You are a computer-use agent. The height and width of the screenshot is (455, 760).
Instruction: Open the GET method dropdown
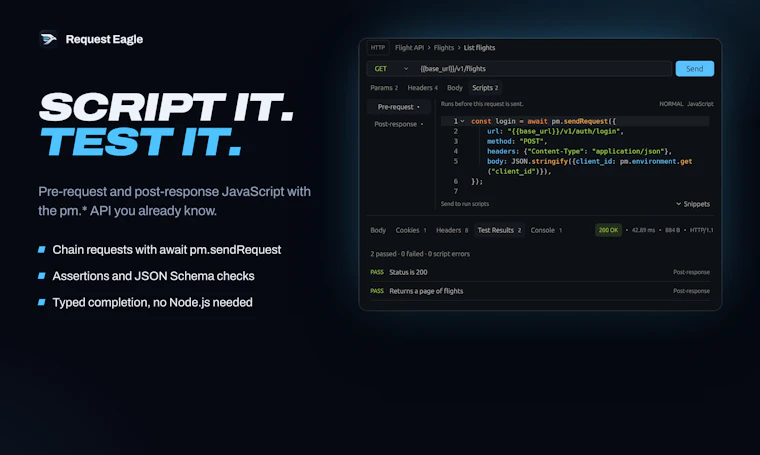(x=391, y=69)
